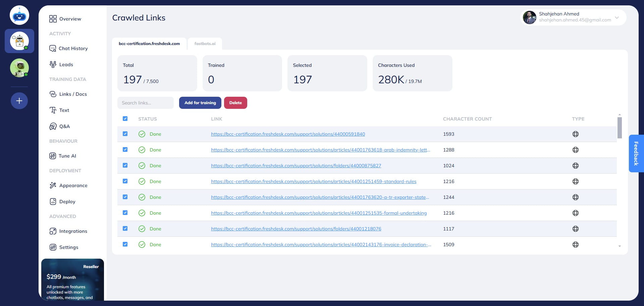The height and width of the screenshot is (306, 644).
Task: Click the scrollbar down arrow
Action: click(x=620, y=246)
